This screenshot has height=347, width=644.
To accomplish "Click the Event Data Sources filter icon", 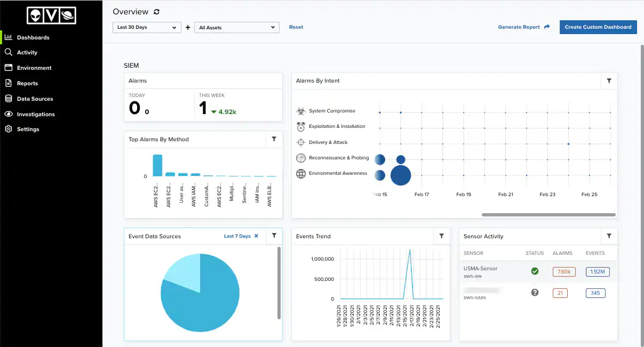I will pyautogui.click(x=274, y=236).
